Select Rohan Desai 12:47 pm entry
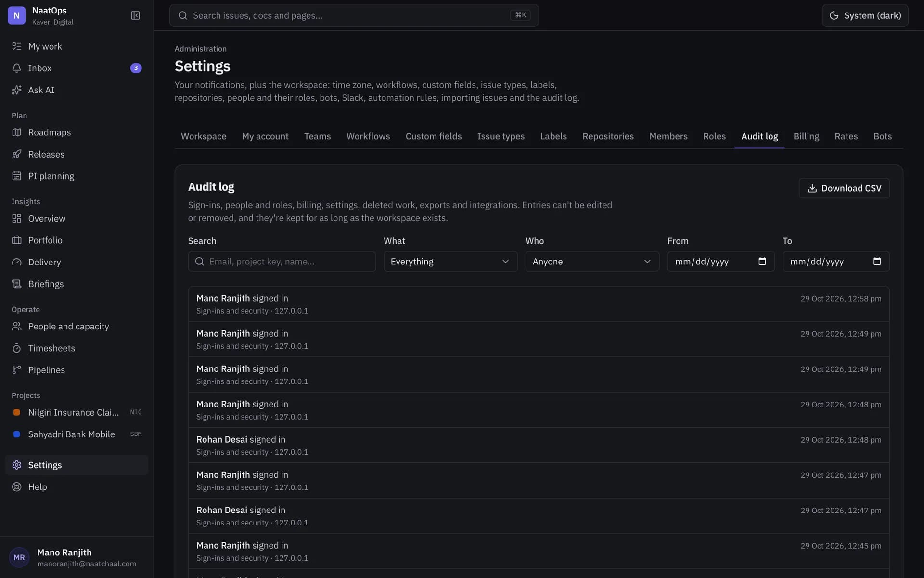Viewport: 924px width, 578px height. tap(539, 516)
